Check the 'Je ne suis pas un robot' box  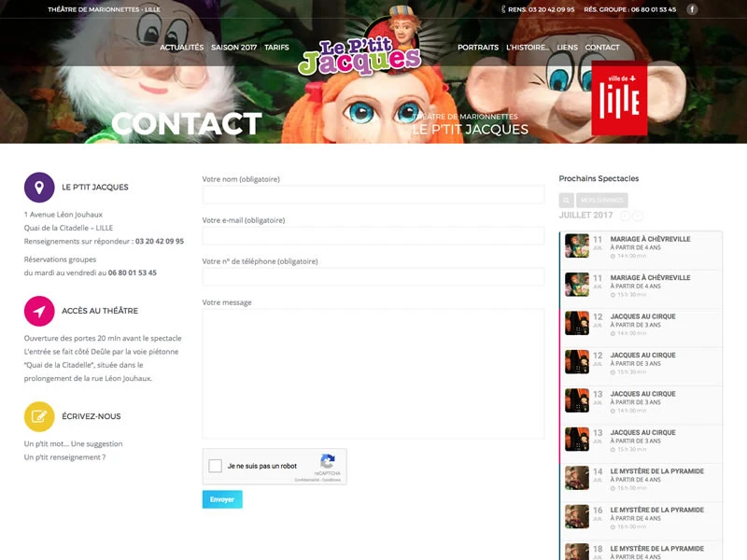(215, 466)
